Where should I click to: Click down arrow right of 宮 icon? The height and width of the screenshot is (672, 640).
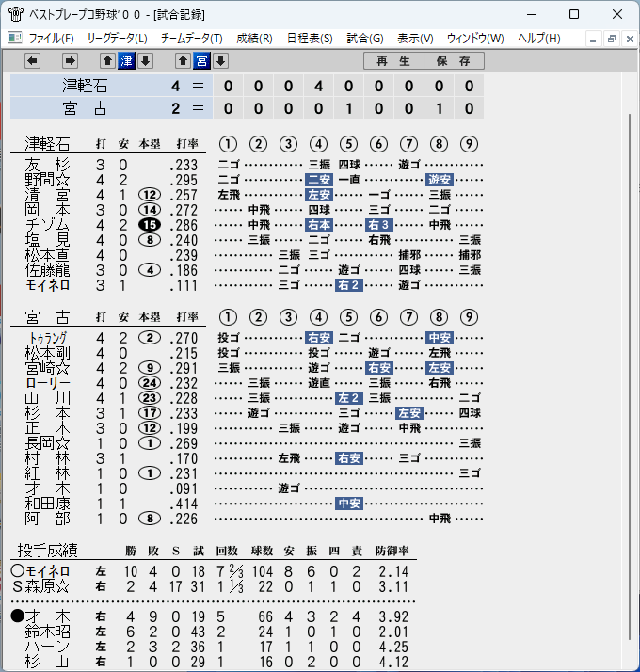click(x=221, y=61)
